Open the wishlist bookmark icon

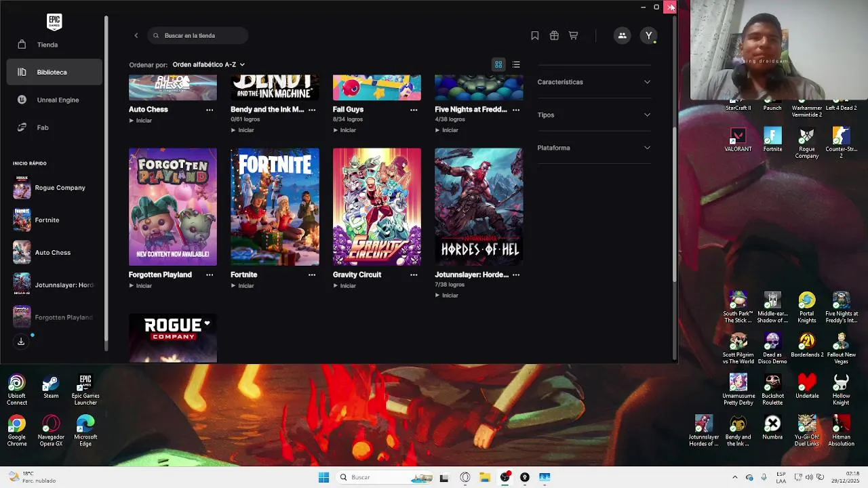[535, 35]
